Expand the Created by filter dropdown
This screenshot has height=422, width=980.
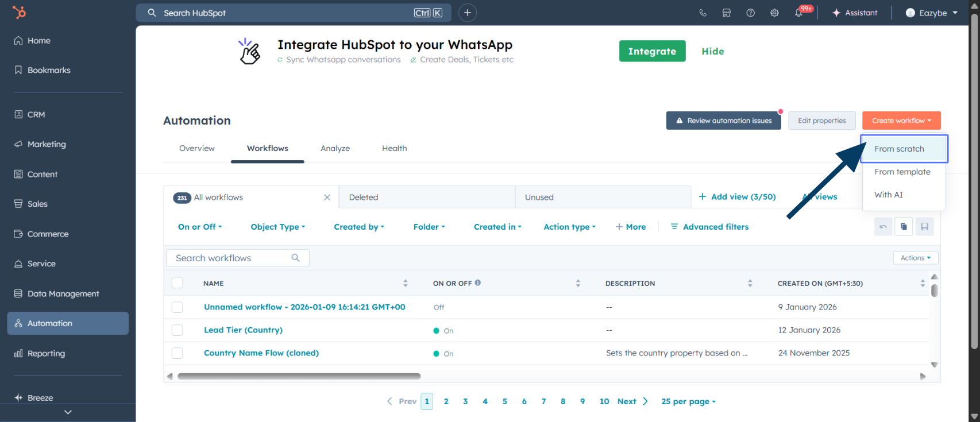coord(359,227)
